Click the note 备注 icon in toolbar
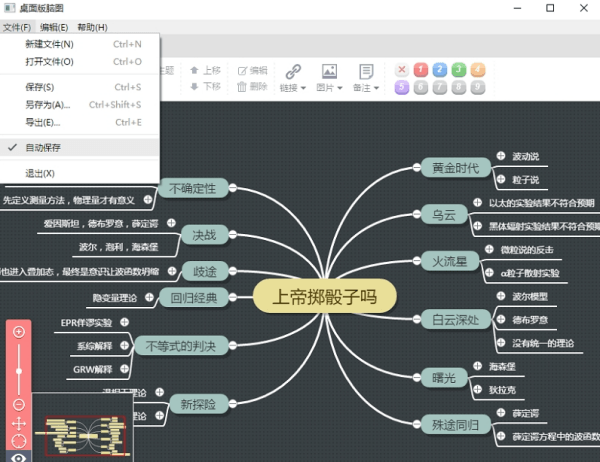Image resolution: width=600 pixels, height=462 pixels. (366, 71)
